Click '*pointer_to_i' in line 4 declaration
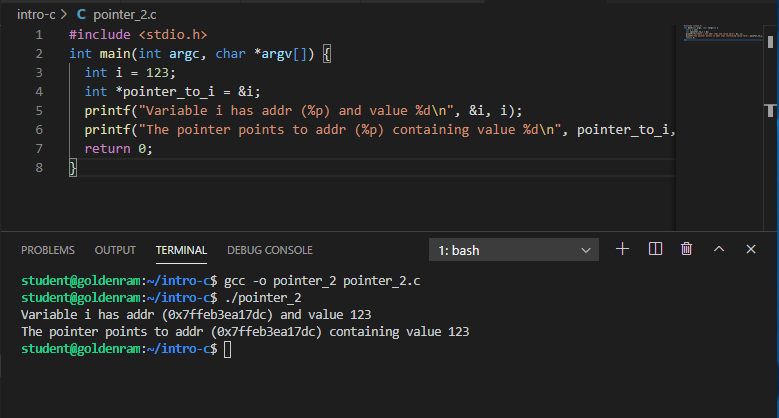 pos(165,92)
